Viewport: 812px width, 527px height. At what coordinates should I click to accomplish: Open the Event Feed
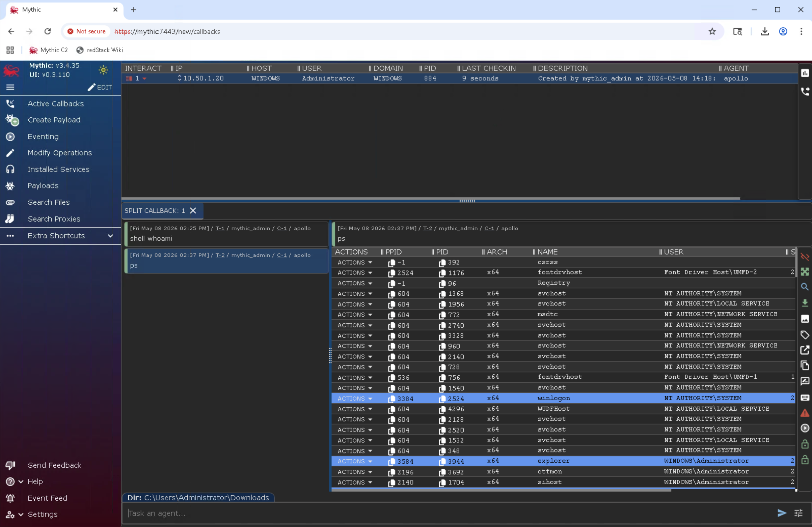(48, 498)
